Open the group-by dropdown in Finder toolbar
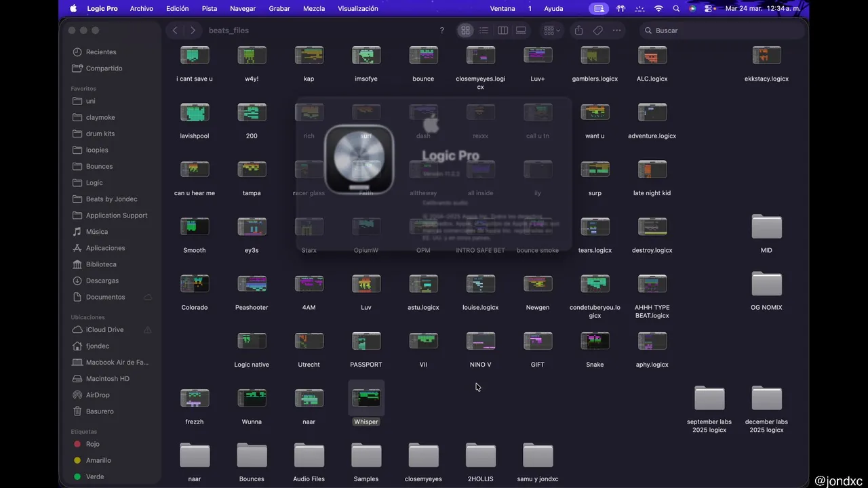The width and height of the screenshot is (868, 488). pos(552,30)
